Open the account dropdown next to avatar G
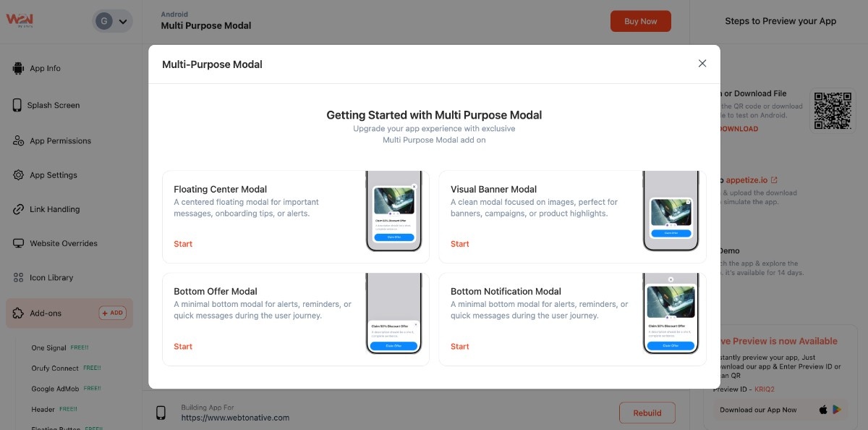This screenshot has height=430, width=868. [x=123, y=22]
